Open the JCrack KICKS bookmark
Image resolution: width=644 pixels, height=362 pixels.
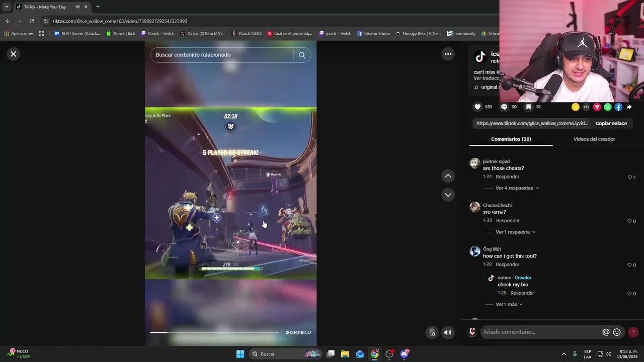tap(246, 34)
